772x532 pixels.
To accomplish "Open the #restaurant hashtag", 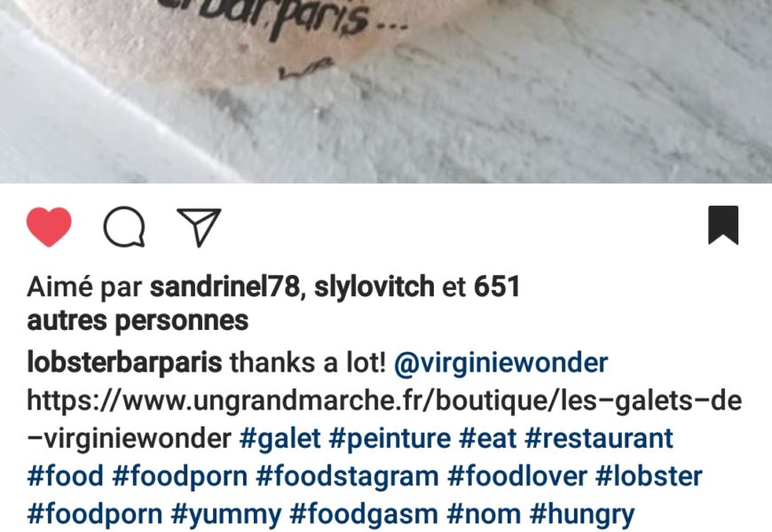I will [x=599, y=438].
